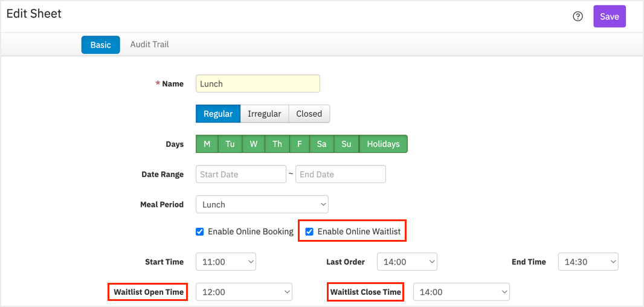Viewport: 644px width, 307px height.
Task: Select the Regular sheet type
Action: click(x=218, y=114)
